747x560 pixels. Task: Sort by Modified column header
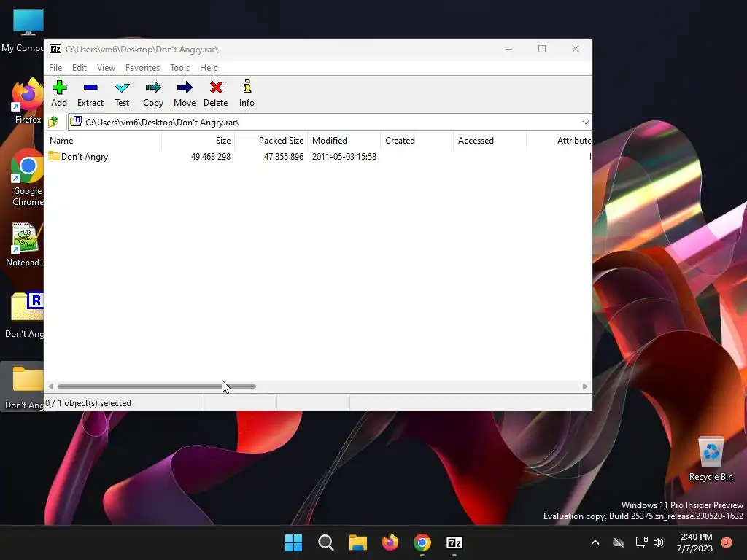tap(344, 141)
